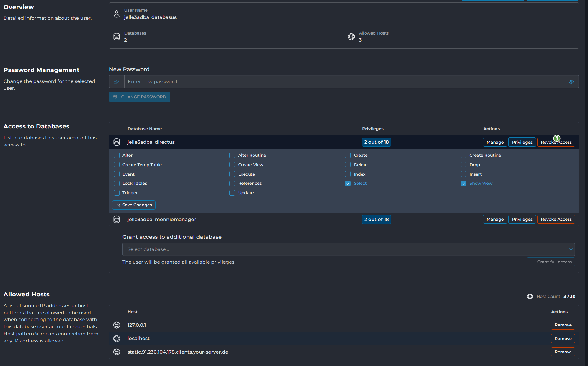Click the globe icon beside localhost
Viewport: 588px width, 366px height.
(117, 339)
